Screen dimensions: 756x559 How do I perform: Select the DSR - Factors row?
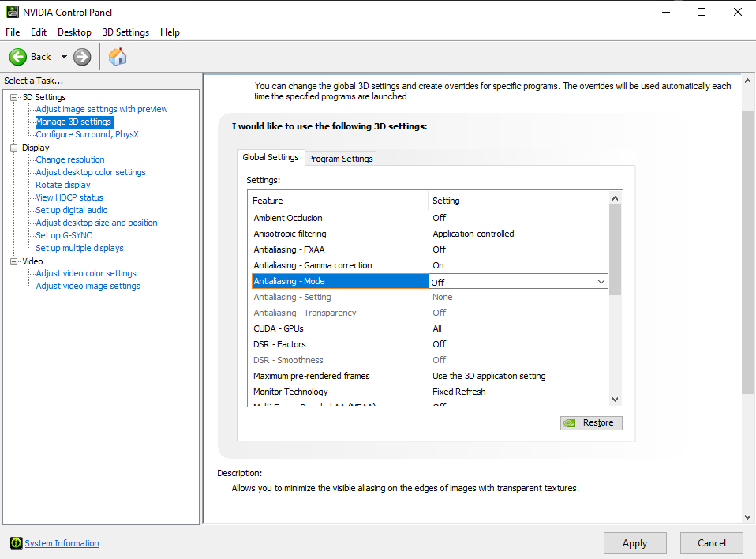click(x=429, y=344)
